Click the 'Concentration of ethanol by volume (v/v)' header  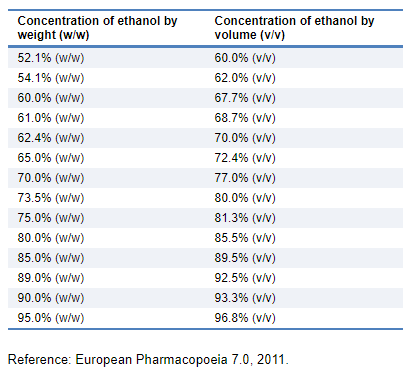[x=294, y=28]
